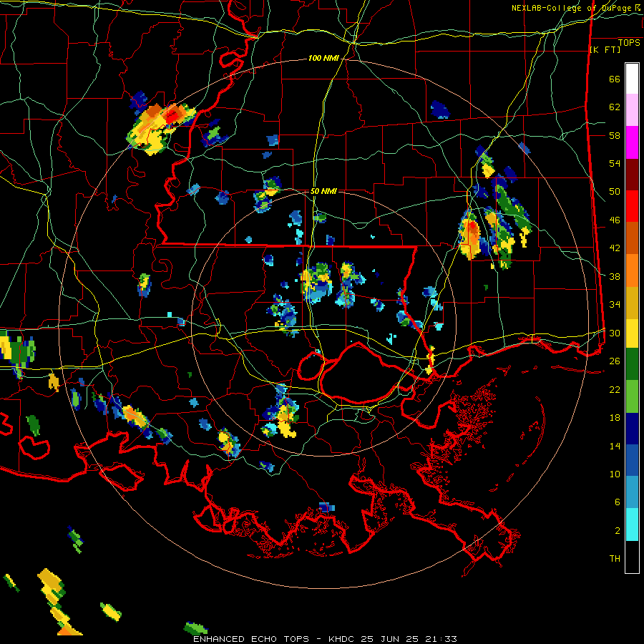Click legend value 30

tap(615, 333)
